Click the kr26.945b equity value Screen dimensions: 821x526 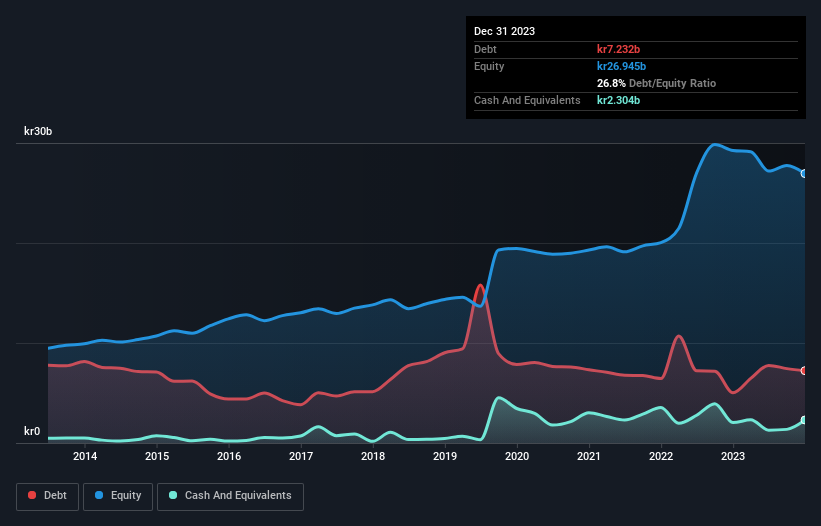[622, 66]
